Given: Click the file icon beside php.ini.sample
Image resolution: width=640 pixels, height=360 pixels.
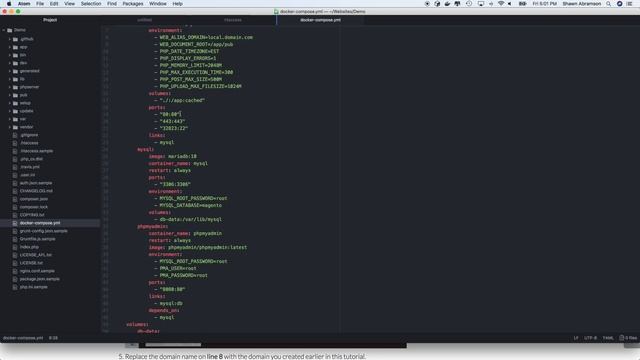Looking at the screenshot, I should 15,287.
